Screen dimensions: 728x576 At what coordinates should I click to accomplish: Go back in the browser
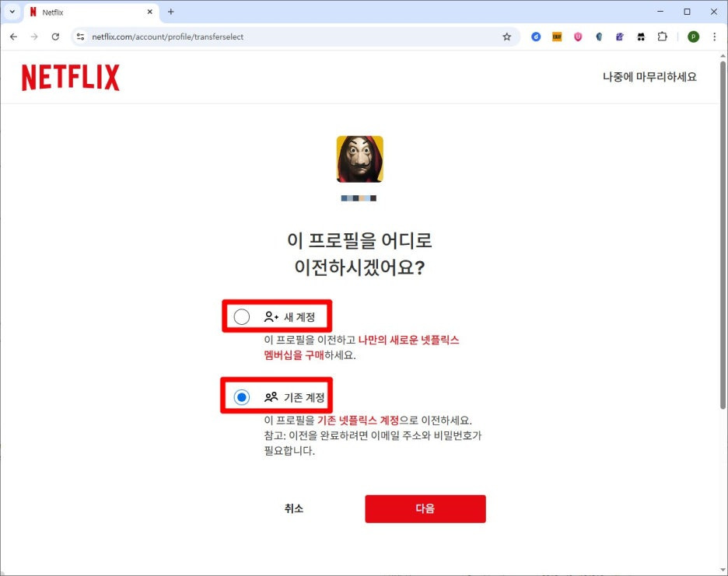click(13, 37)
